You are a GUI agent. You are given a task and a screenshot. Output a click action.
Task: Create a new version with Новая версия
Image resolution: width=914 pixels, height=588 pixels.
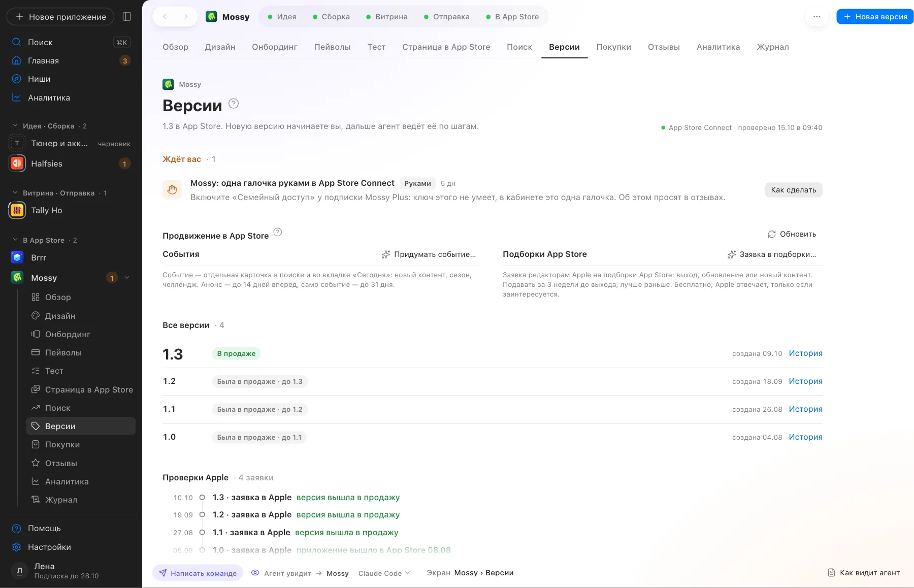[875, 17]
